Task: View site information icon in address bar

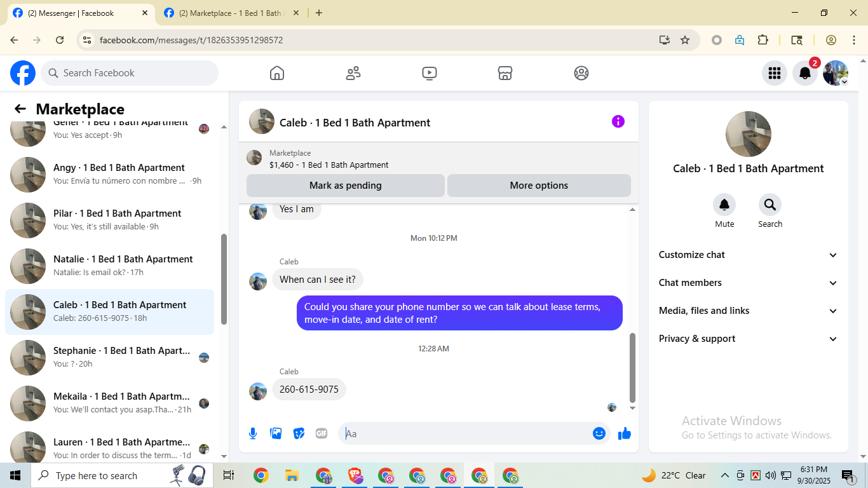Action: click(88, 40)
